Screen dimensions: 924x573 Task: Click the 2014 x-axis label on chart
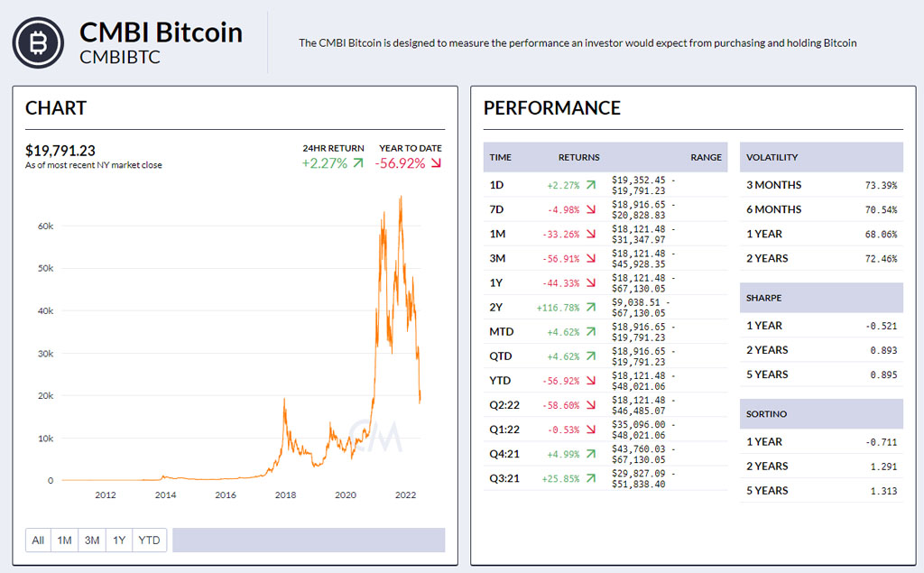tap(165, 495)
